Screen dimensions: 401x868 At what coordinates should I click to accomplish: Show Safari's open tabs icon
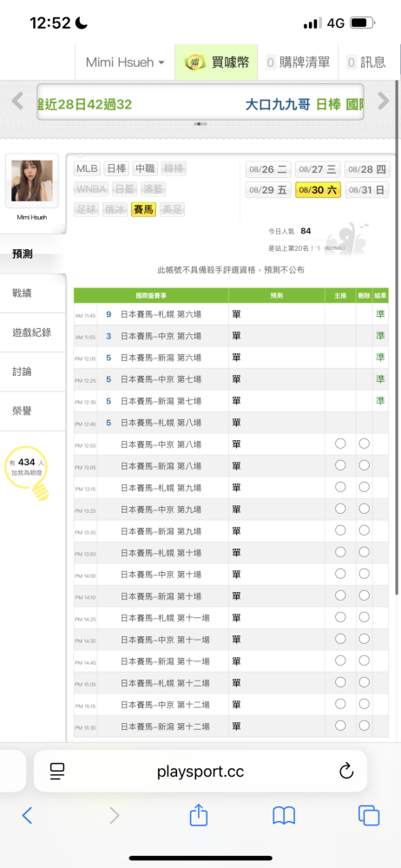(369, 815)
